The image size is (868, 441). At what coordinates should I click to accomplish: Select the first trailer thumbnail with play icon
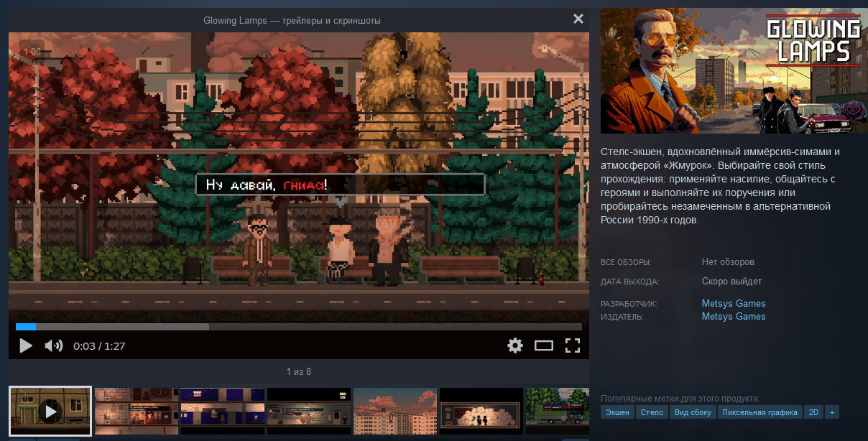pyautogui.click(x=50, y=412)
